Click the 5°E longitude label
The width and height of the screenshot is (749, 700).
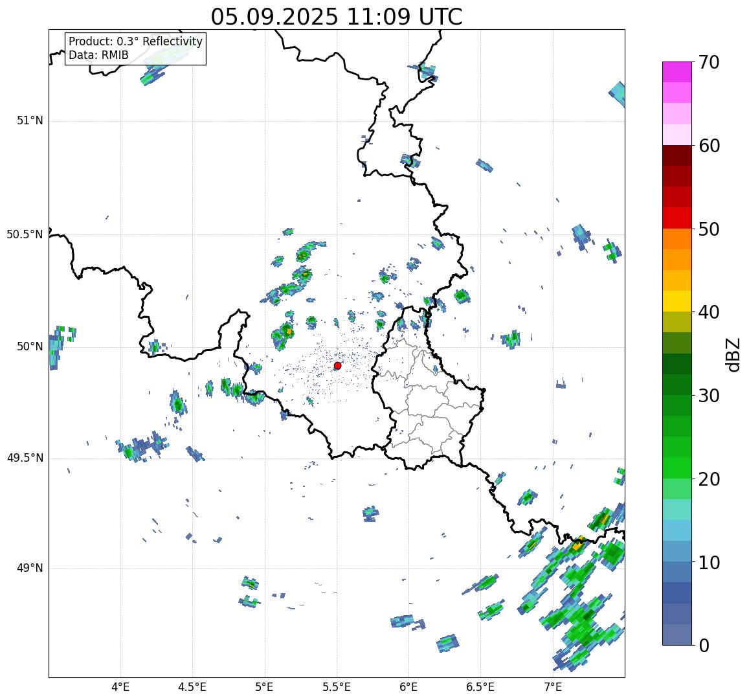264,687
